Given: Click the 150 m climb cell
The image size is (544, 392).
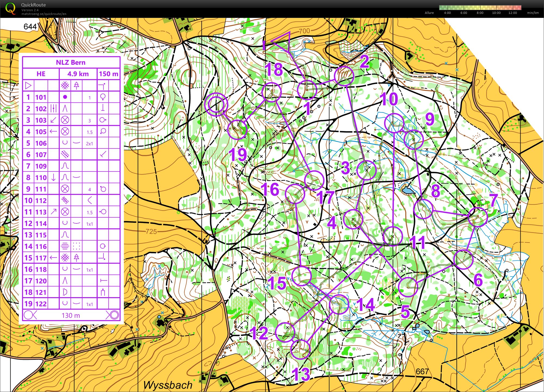Looking at the screenshot, I should [x=108, y=74].
